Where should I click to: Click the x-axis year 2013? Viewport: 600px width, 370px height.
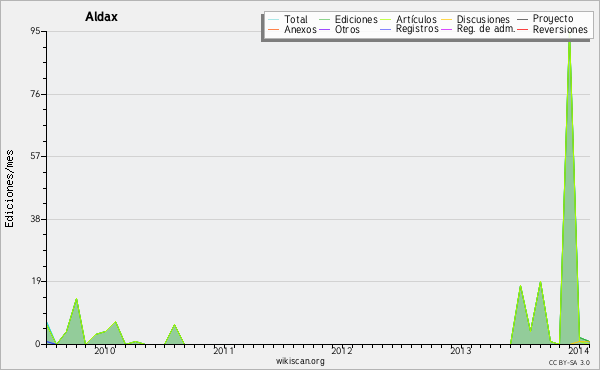[460, 351]
